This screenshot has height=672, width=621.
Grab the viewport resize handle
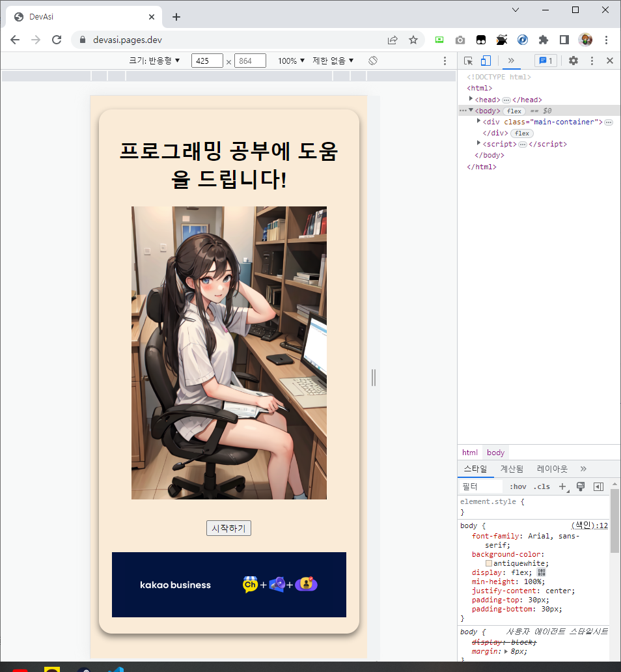373,377
